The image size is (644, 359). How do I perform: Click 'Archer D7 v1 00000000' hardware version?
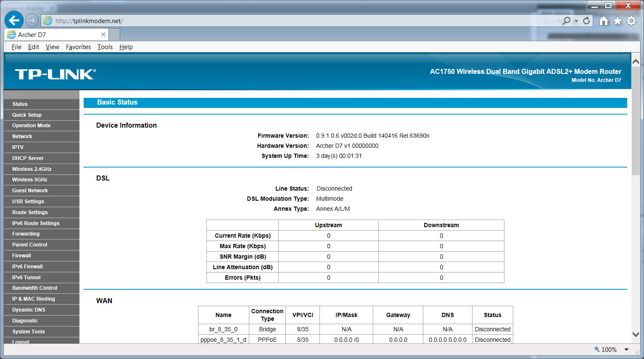(347, 146)
